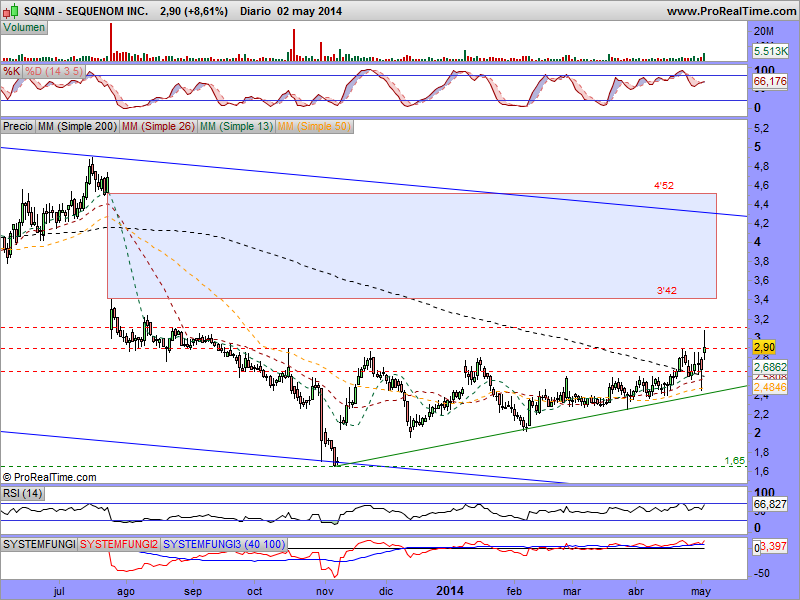The width and height of the screenshot is (800, 600).
Task: Click the 3'42 zone label
Action: [x=666, y=291]
